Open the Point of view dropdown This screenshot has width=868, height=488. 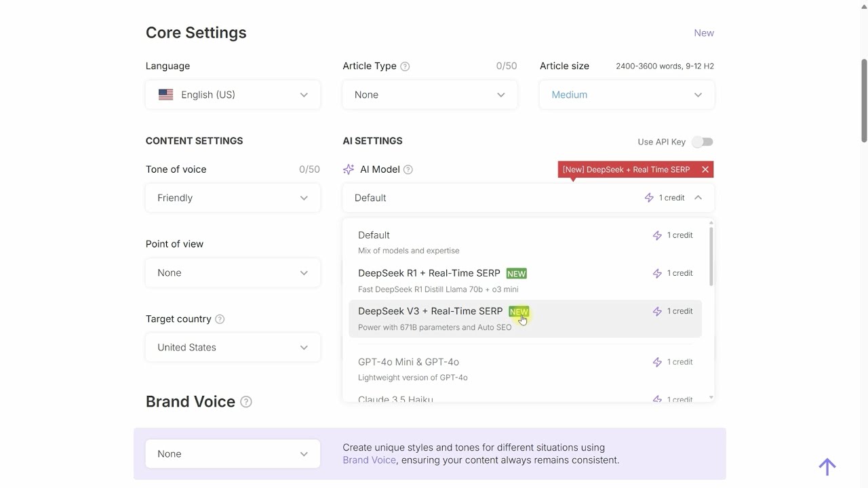click(233, 272)
